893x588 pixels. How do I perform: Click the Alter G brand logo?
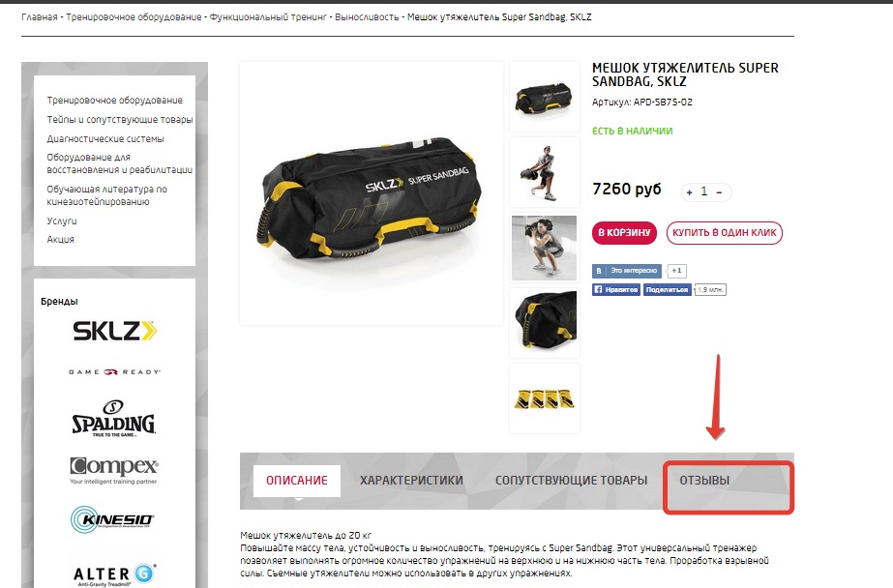pyautogui.click(x=114, y=574)
